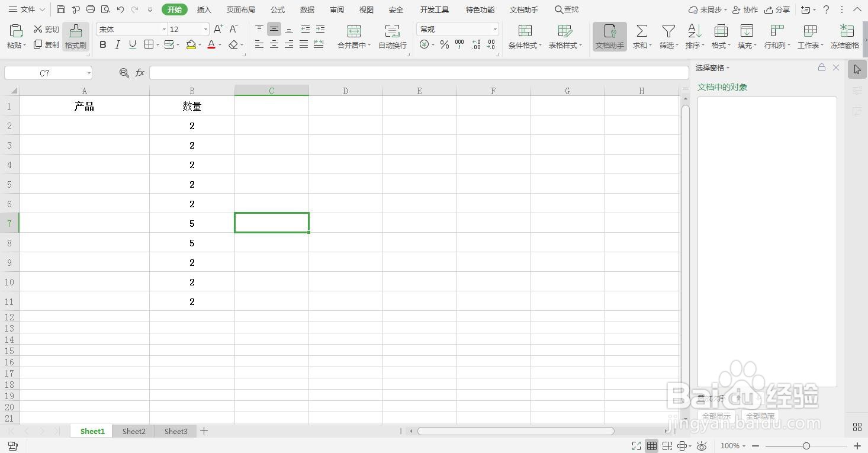This screenshot has height=453, width=868.
Task: Click the Document Helper (文档助手) ribbon icon
Action: (610, 37)
